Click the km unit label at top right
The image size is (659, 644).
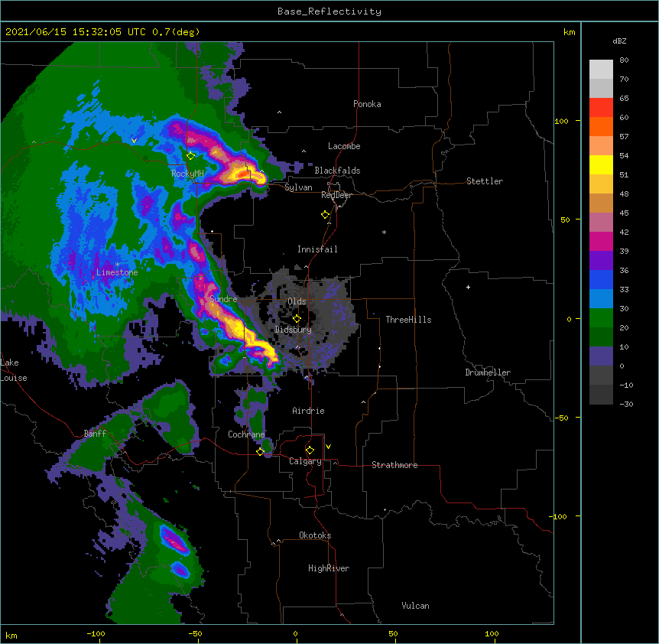pyautogui.click(x=569, y=32)
